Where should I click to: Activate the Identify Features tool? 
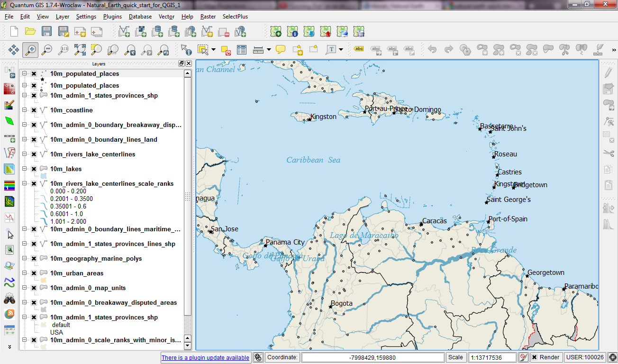point(185,49)
